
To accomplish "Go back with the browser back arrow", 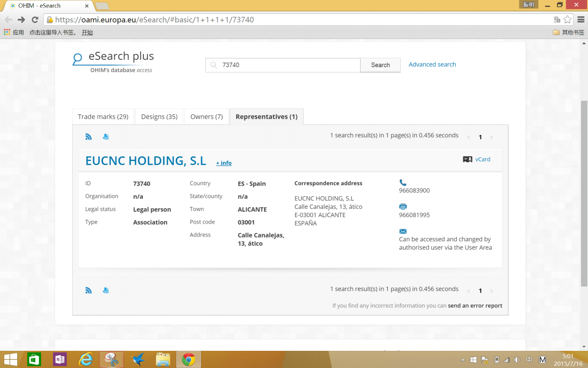I will point(8,19).
